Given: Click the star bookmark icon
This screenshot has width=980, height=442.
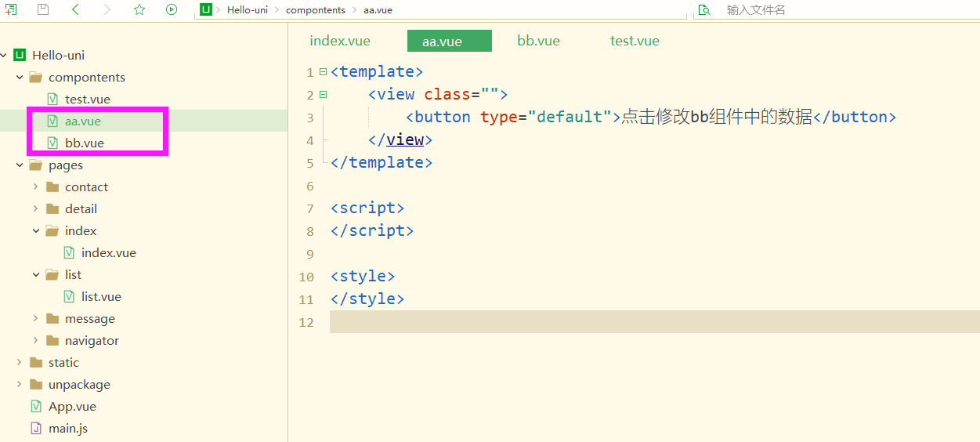Looking at the screenshot, I should pos(139,9).
